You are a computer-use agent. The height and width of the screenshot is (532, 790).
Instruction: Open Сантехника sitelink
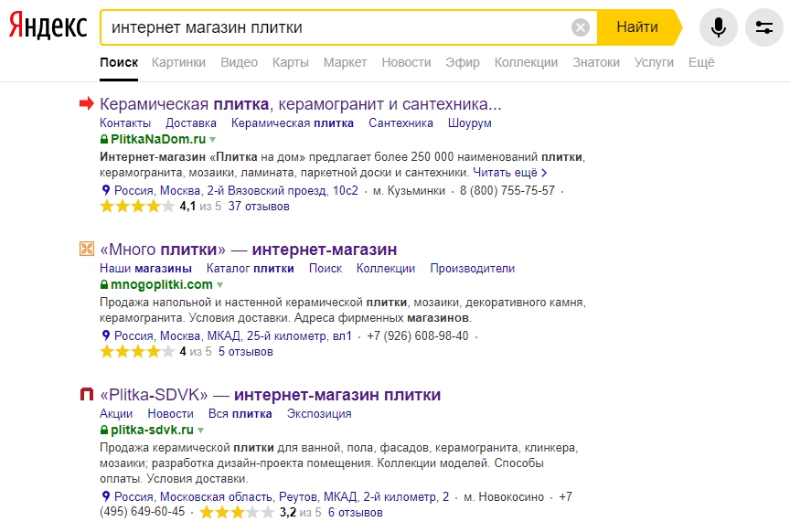[x=400, y=122]
